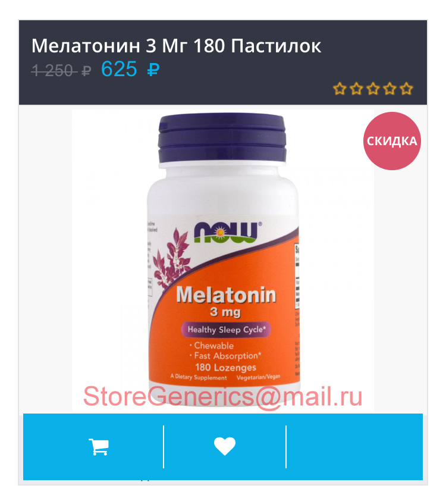The height and width of the screenshot is (504, 446).
Task: Click the NOW brand logo on bottle
Action: pyautogui.click(x=228, y=231)
